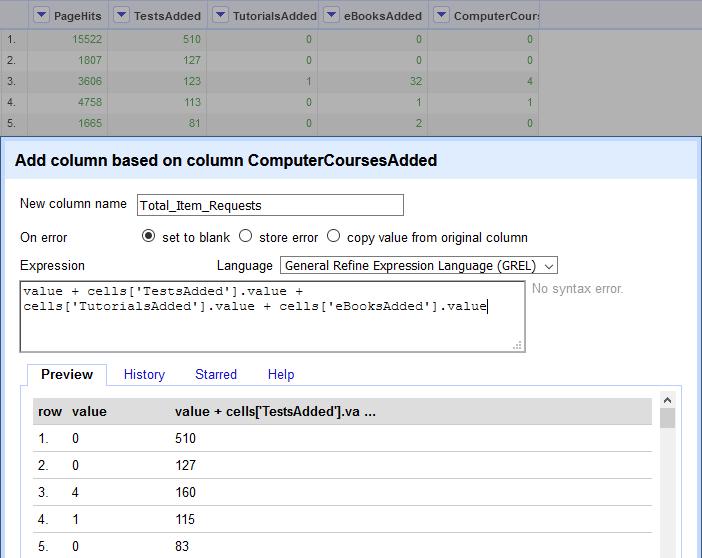Click the PageHits cell value 3606
This screenshot has width=702, height=558.
pyautogui.click(x=90, y=82)
